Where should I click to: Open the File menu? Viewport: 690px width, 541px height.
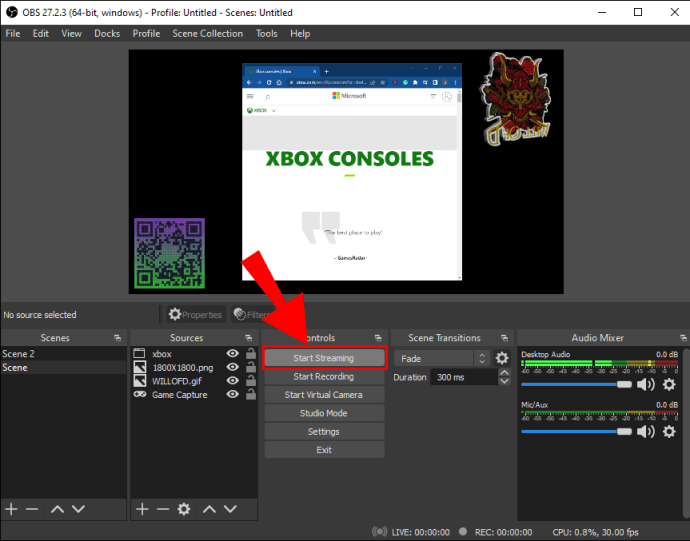(13, 33)
